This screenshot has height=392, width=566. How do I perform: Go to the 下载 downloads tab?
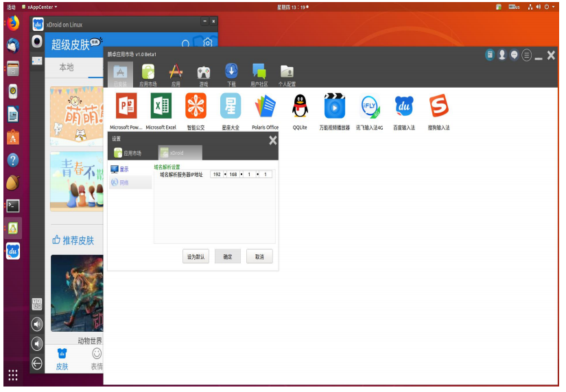coord(231,75)
